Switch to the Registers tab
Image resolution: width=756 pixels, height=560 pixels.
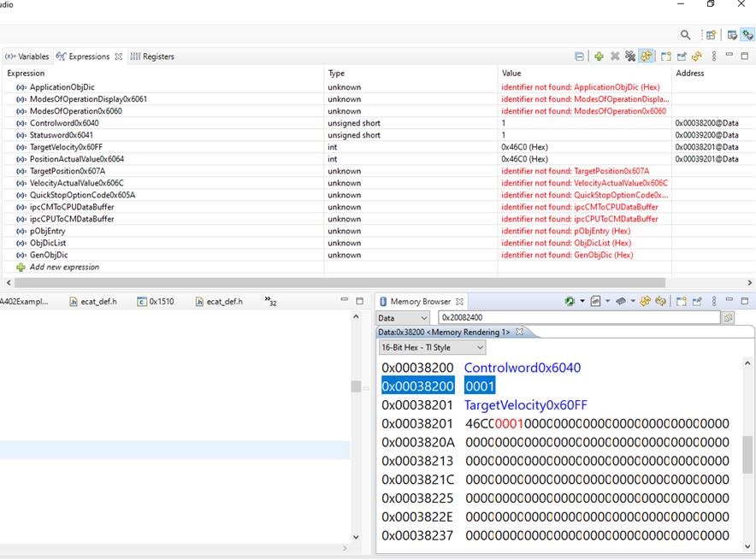[x=152, y=57]
